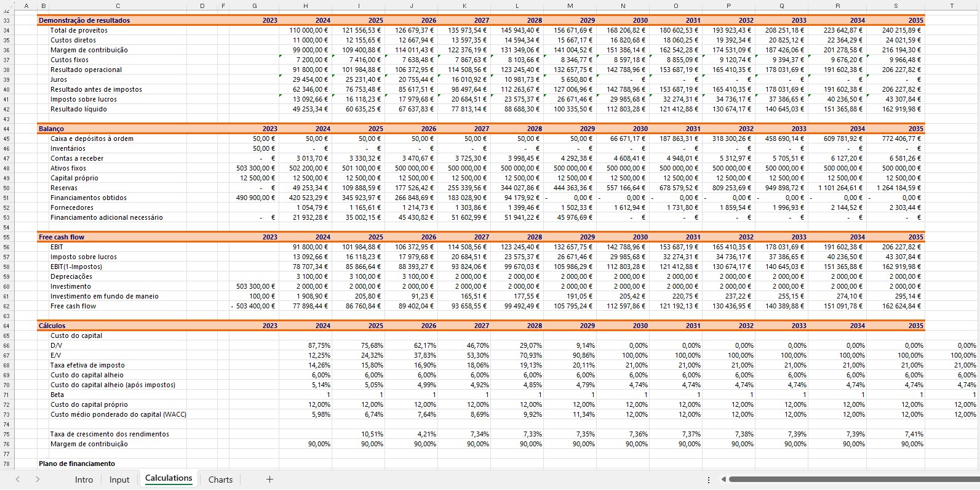Select row 33 header

coord(6,20)
